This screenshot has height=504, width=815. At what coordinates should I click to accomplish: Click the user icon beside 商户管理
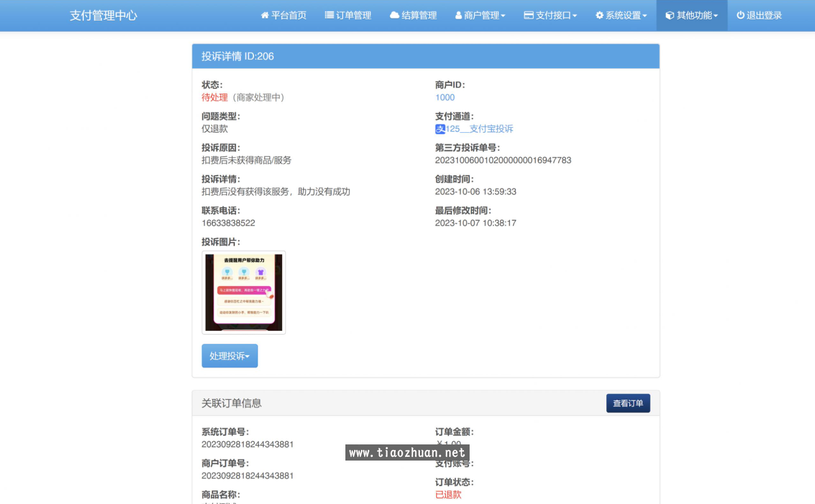[x=458, y=16]
